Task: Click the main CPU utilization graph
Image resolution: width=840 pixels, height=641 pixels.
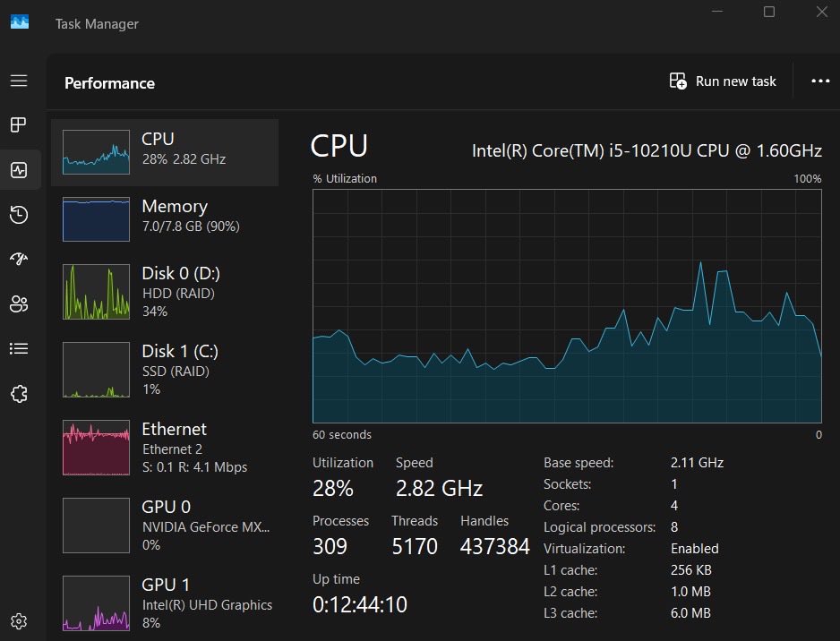Action: [567, 306]
